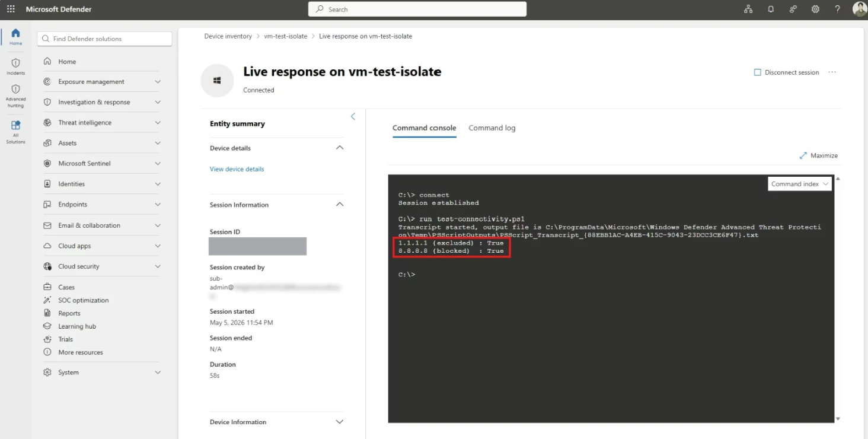Expand the Threat intelligence section

[158, 123]
